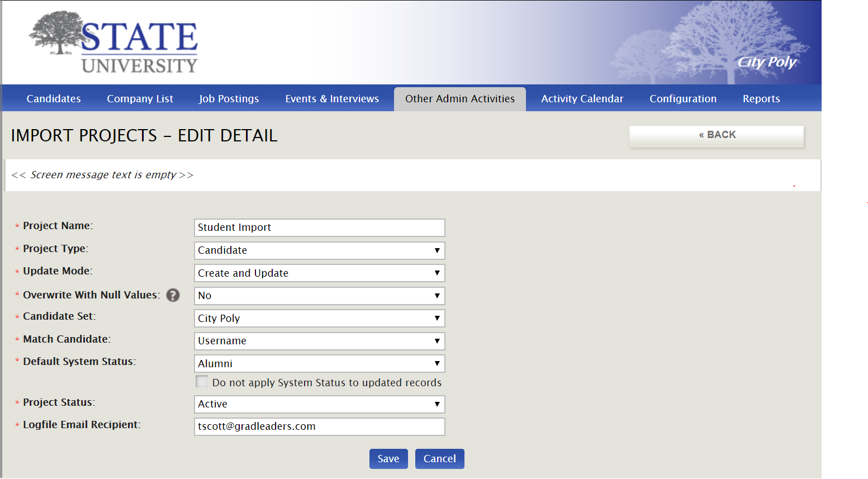Open the Candidate Set dropdown showing City Poly
The width and height of the screenshot is (868, 479).
coord(320,318)
